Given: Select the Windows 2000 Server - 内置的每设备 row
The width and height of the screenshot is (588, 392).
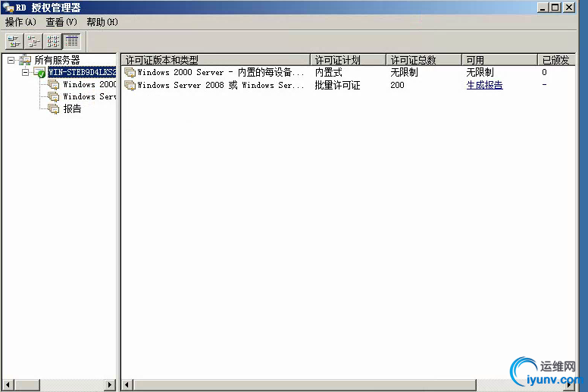Looking at the screenshot, I should coord(349,72).
